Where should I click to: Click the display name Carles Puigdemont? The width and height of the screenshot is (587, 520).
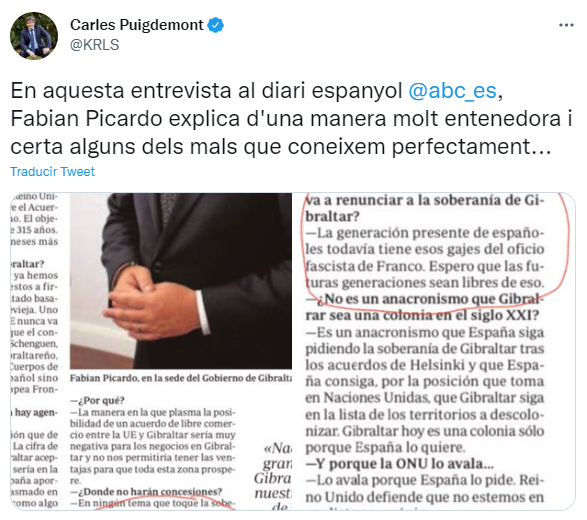(137, 25)
